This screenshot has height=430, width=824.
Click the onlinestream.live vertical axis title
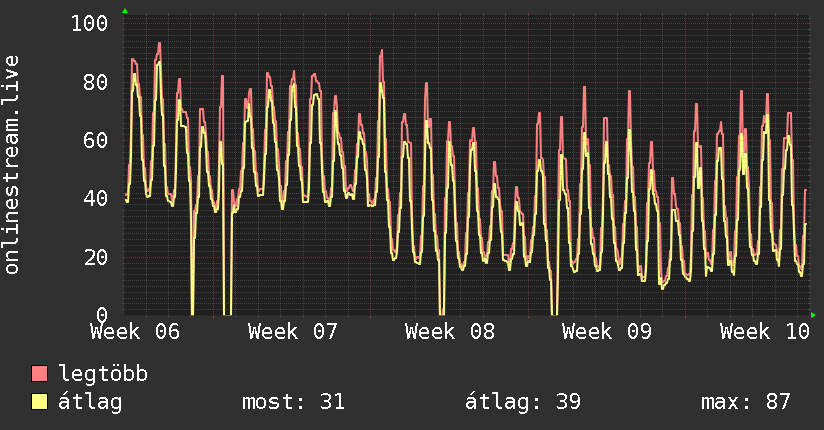tap(11, 165)
